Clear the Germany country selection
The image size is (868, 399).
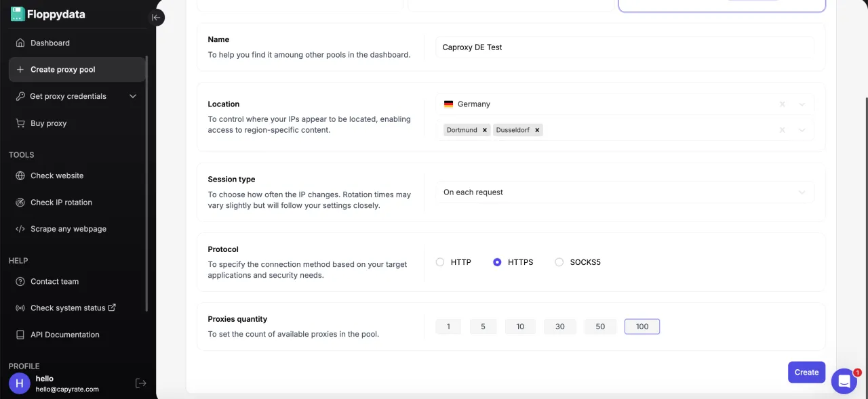click(782, 104)
